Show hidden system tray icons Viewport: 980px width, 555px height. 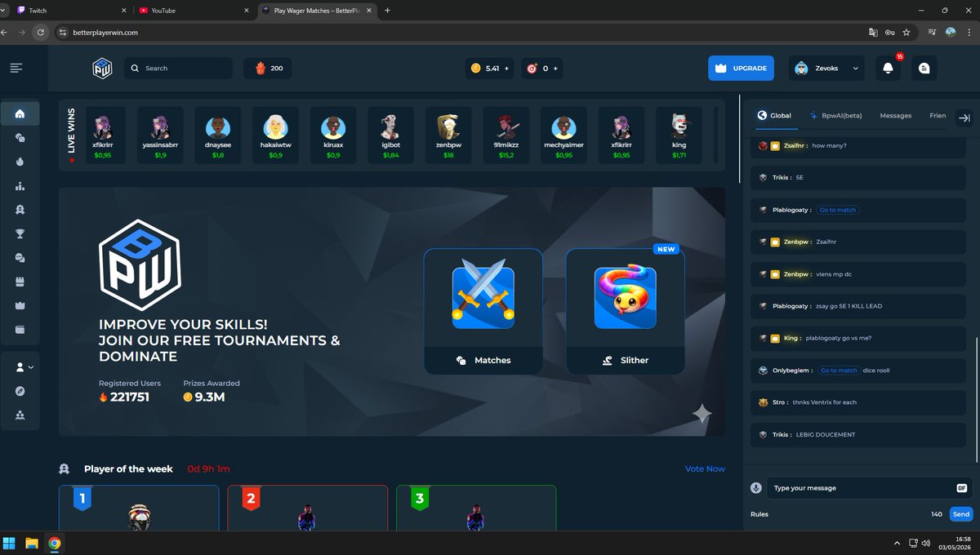coord(898,543)
